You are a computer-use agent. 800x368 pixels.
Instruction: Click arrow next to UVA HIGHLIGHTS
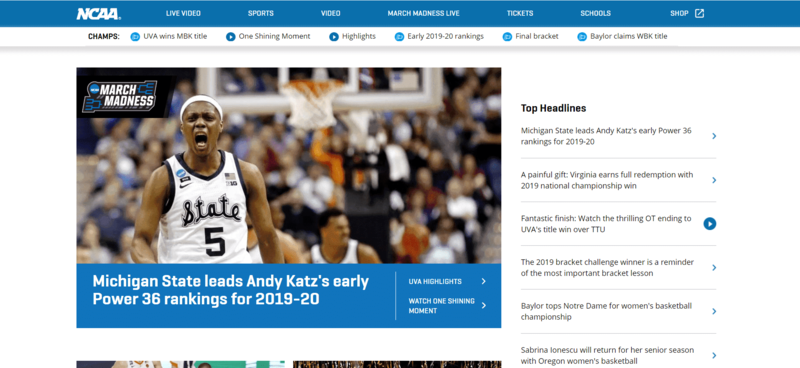pyautogui.click(x=483, y=281)
